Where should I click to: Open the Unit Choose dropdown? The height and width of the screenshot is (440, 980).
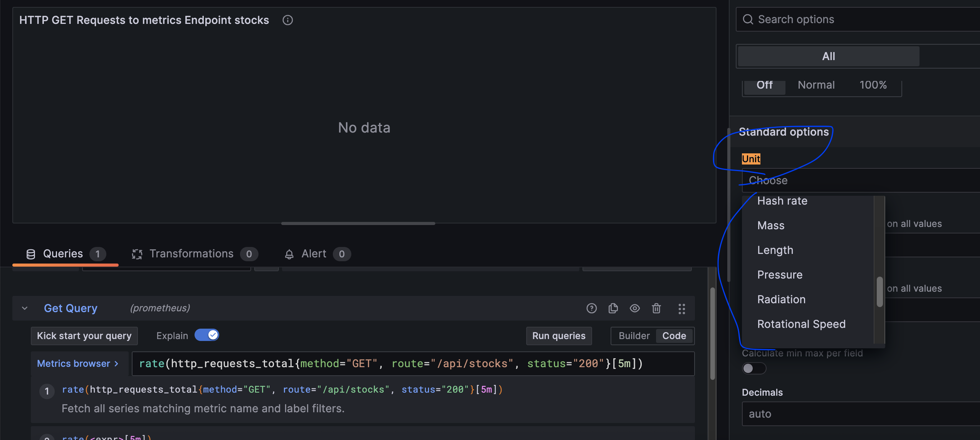click(861, 180)
